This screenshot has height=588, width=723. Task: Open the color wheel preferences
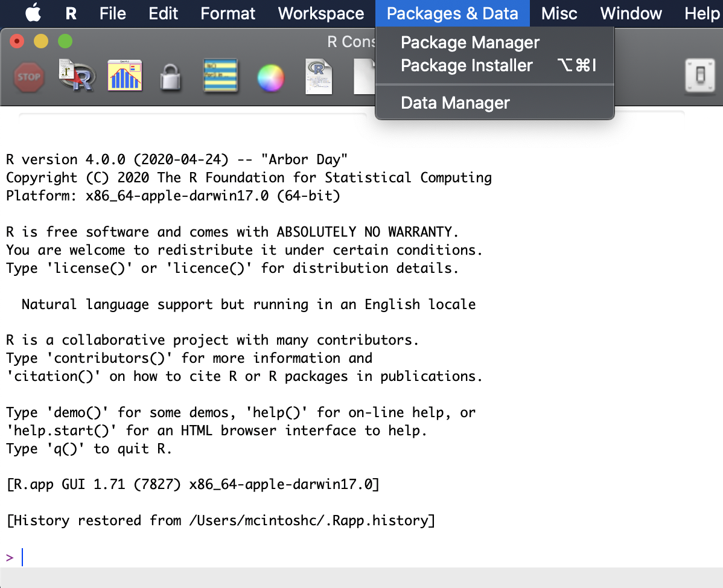270,77
